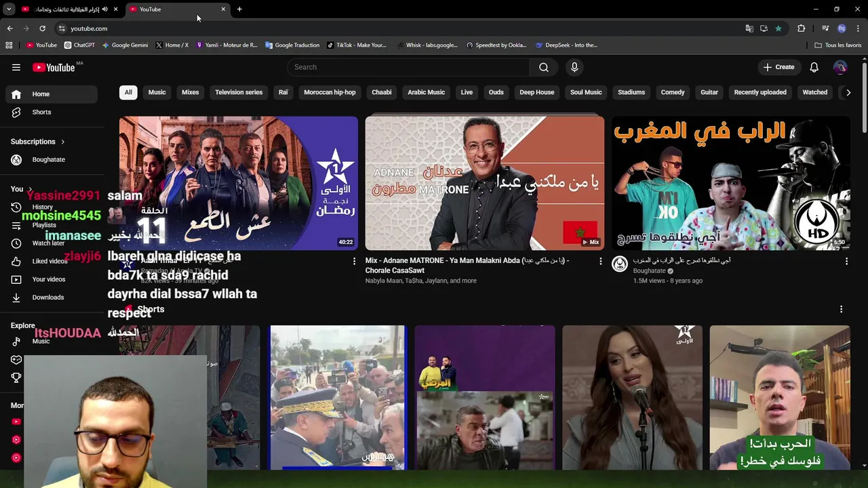This screenshot has height=488, width=868.
Task: Select the Moroccan hip-hop chip
Action: (x=330, y=92)
